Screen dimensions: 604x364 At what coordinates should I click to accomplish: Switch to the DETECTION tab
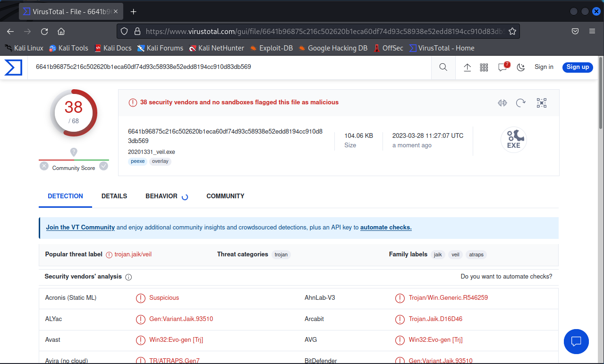point(65,196)
